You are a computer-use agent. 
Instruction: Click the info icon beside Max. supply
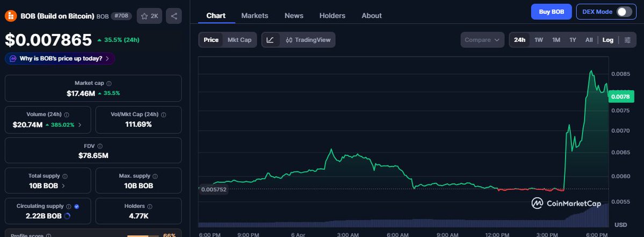coord(155,176)
